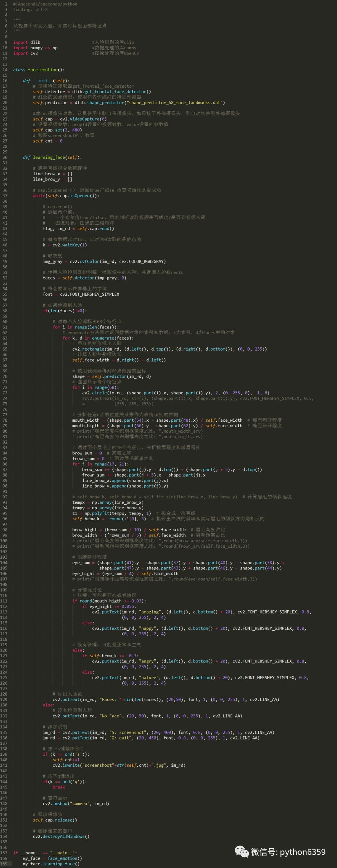Click the "happy" string literal

pos(148,628)
